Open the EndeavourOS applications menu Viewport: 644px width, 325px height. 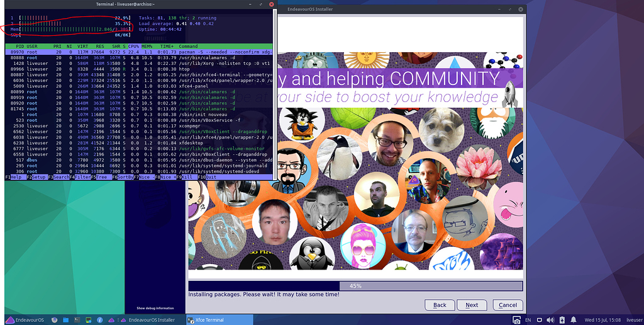click(26, 320)
